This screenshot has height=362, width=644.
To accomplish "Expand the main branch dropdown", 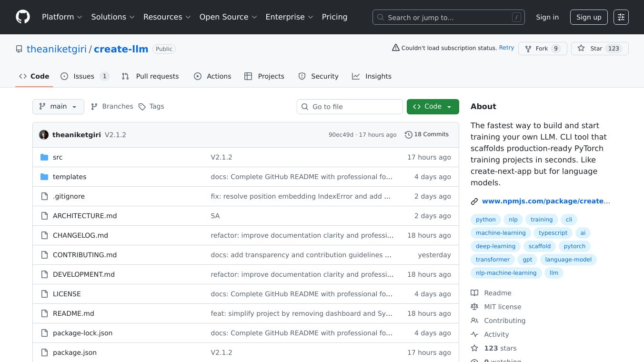I will [58, 107].
